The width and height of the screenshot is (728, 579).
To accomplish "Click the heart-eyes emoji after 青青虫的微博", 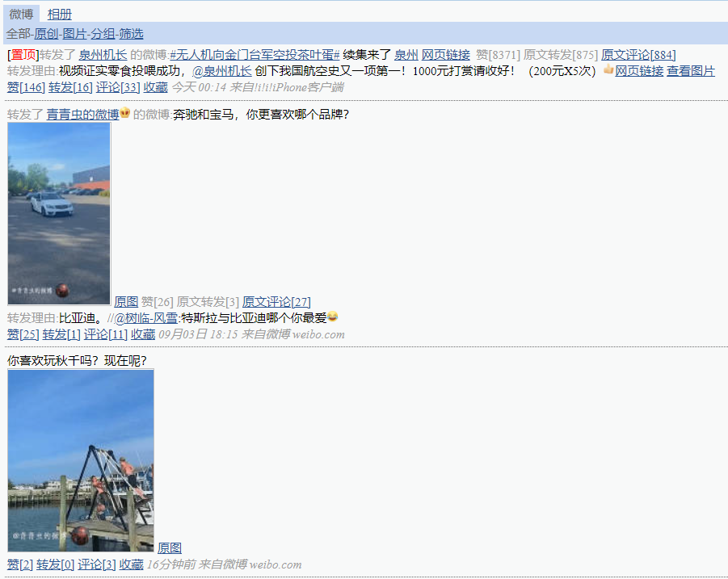I will [x=125, y=113].
